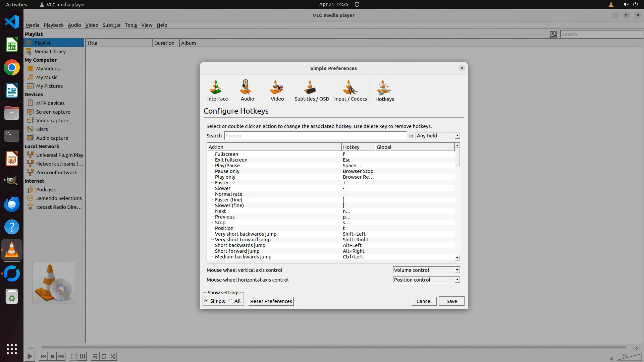Expand the Position control dropdown
This screenshot has width=644, height=362.
tap(426, 280)
